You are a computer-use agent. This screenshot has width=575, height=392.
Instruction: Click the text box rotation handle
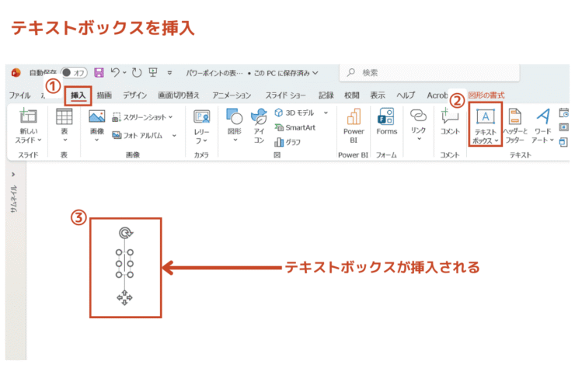point(126,233)
